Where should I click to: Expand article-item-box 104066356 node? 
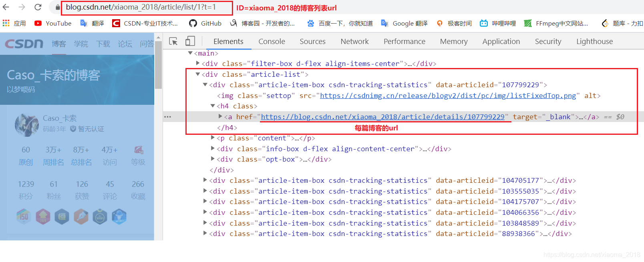[x=205, y=212]
